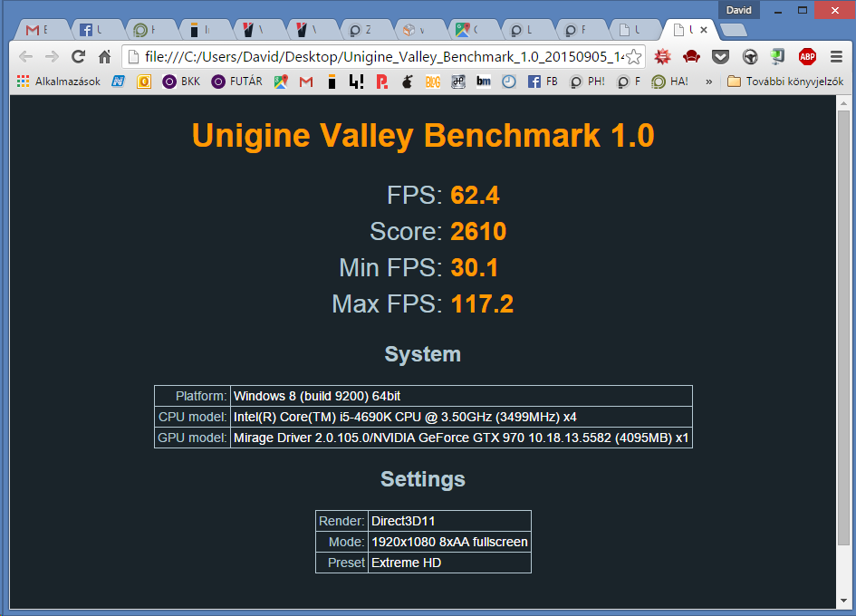This screenshot has width=856, height=616.
Task: Click the scrollbar up arrow
Action: pos(843,102)
